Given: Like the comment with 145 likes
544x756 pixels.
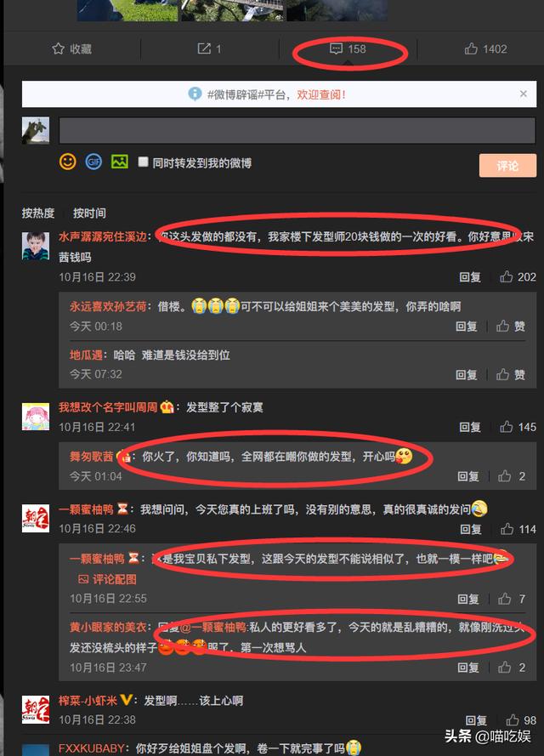Looking at the screenshot, I should click(x=506, y=427).
